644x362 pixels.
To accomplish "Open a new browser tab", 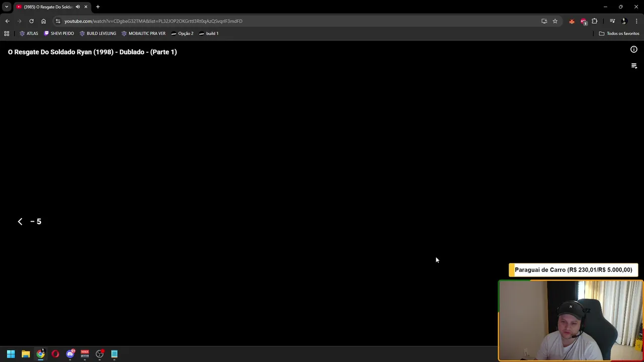I will point(98,7).
